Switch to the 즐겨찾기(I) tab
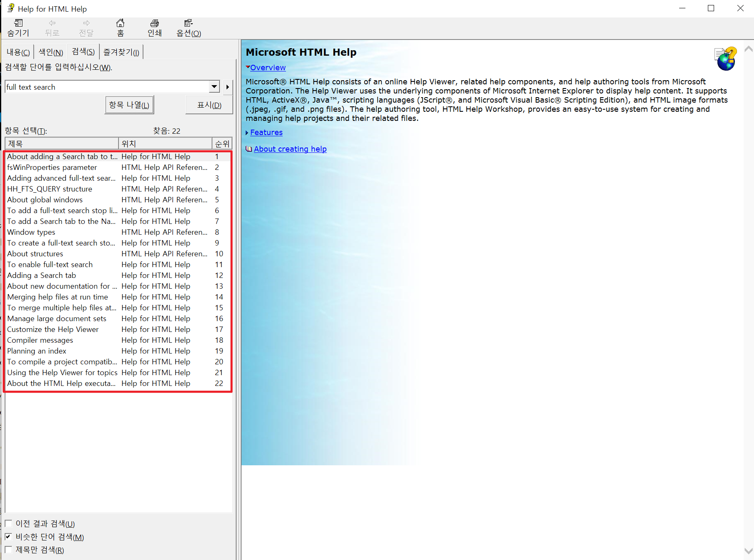The image size is (754, 560). pos(121,52)
